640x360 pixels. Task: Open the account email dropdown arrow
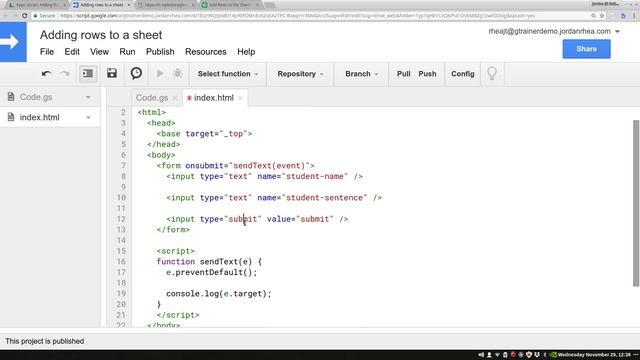[x=618, y=31]
